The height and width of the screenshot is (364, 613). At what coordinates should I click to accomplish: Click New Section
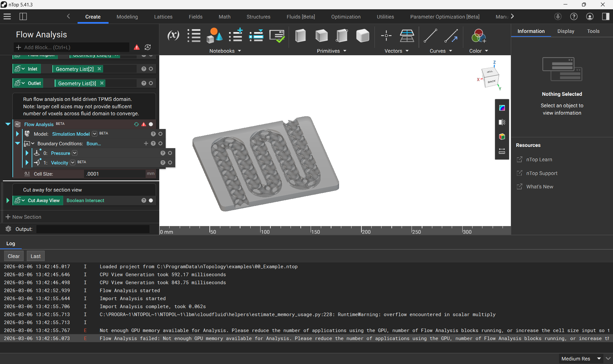[x=23, y=217]
